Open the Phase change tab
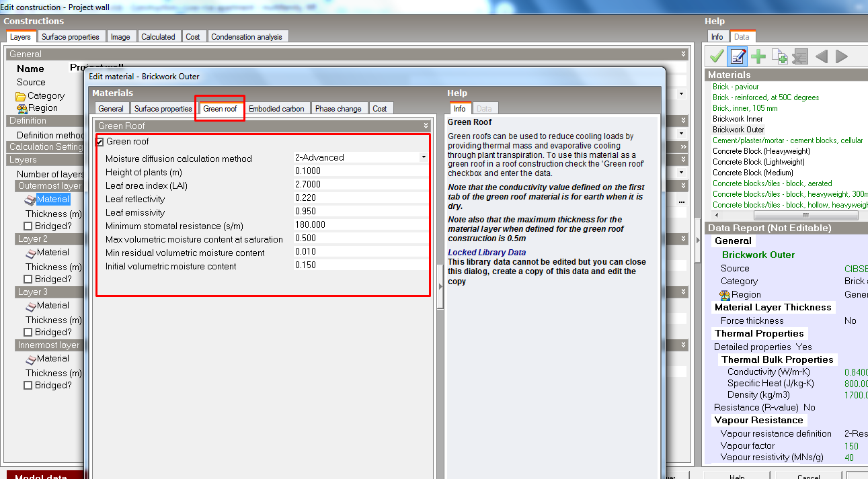The width and height of the screenshot is (868, 479). [338, 108]
